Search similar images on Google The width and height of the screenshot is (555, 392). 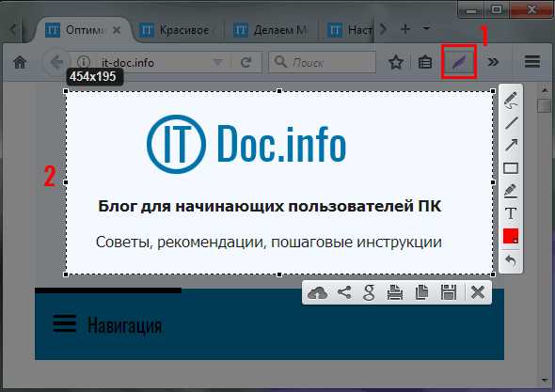pyautogui.click(x=369, y=292)
